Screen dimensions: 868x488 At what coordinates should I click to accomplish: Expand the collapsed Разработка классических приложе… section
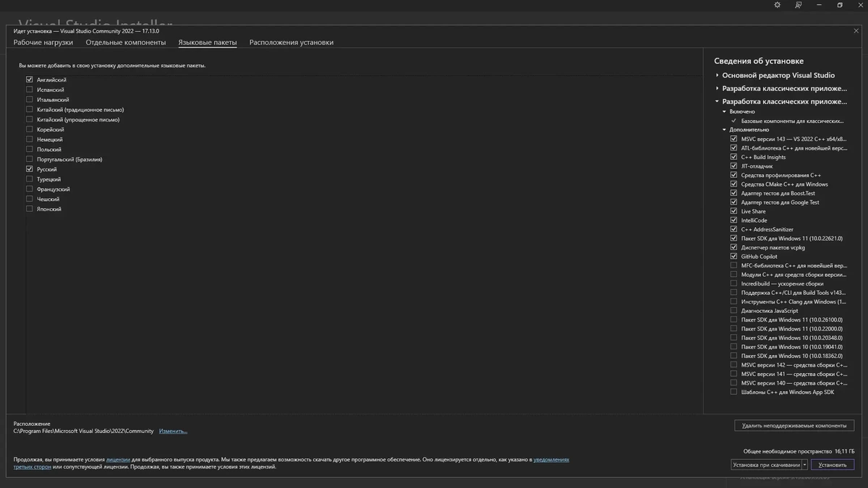718,88
